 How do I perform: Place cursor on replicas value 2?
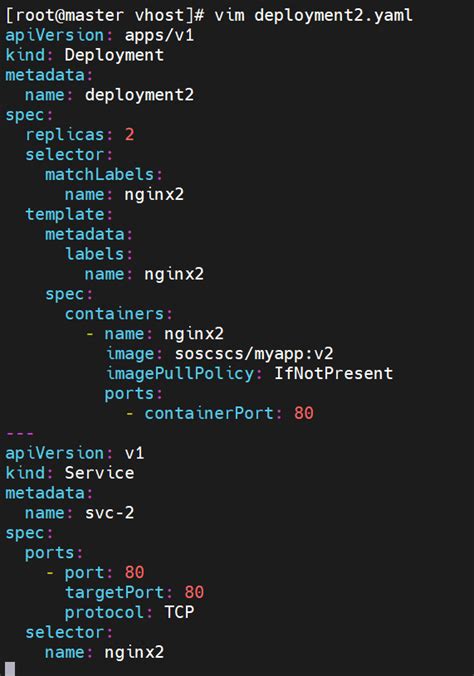pyautogui.click(x=129, y=135)
